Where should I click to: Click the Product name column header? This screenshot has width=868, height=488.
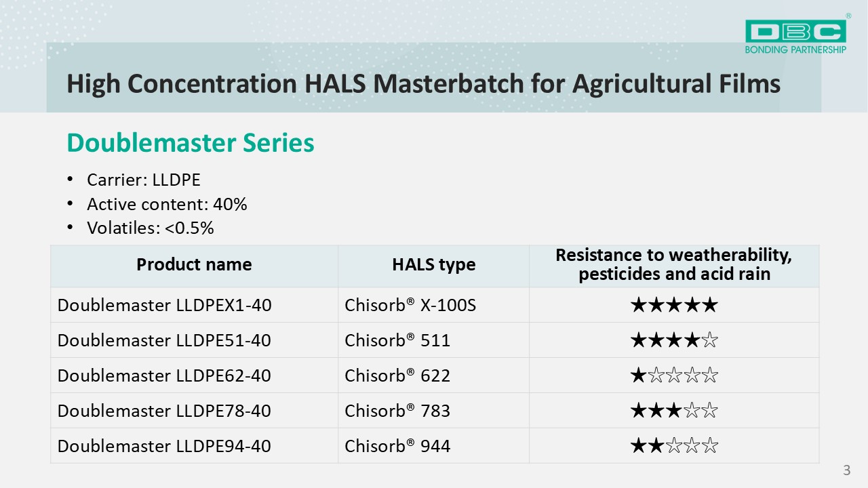tap(194, 265)
